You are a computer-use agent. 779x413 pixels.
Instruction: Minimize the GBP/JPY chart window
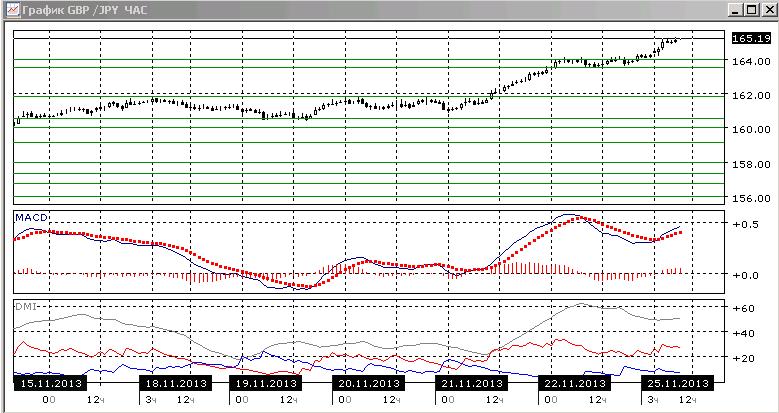pyautogui.click(x=736, y=10)
